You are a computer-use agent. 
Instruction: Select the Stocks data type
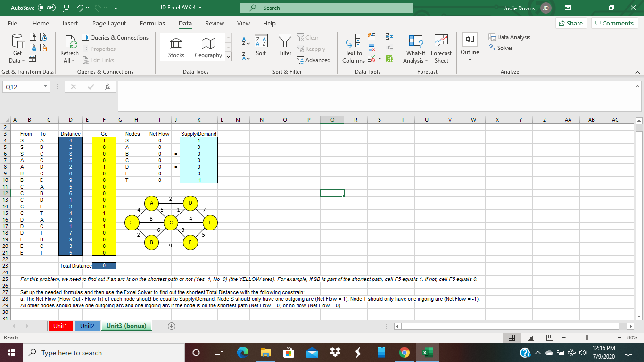176,46
